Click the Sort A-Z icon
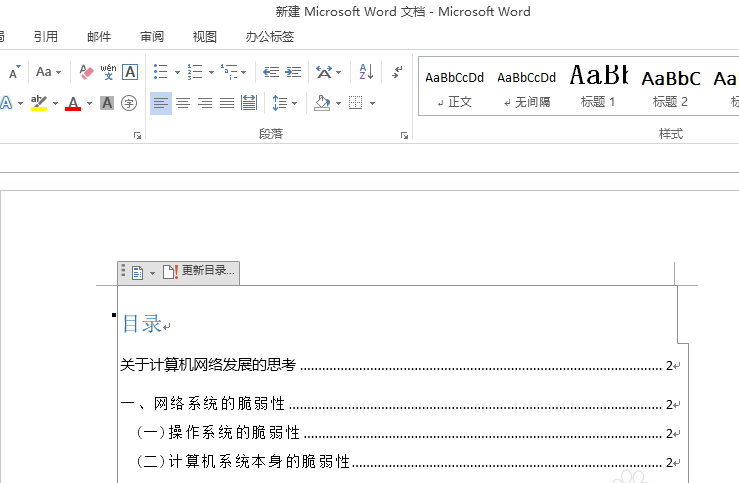Image resolution: width=739 pixels, height=483 pixels. tap(366, 72)
